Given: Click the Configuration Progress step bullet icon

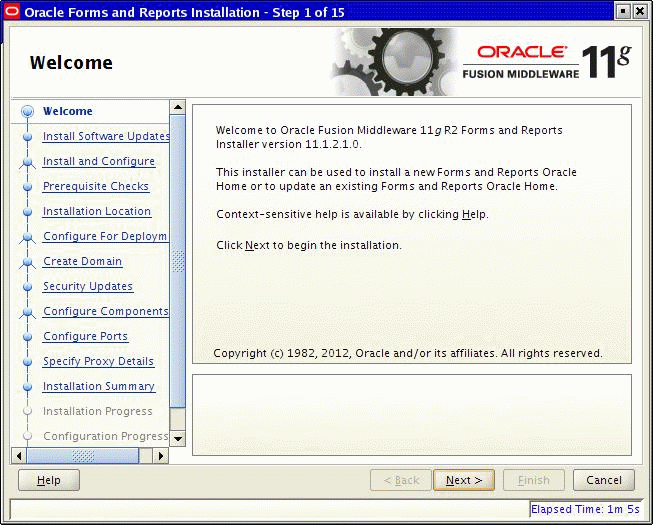Looking at the screenshot, I should 27,436.
